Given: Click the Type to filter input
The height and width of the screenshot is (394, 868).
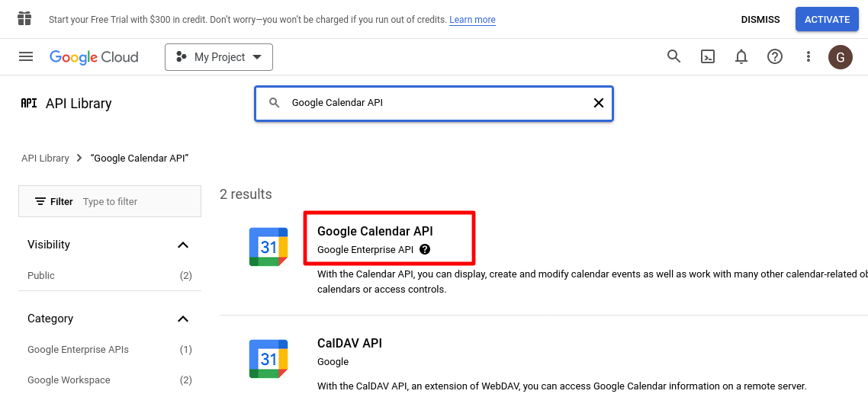Looking at the screenshot, I should click(x=137, y=202).
